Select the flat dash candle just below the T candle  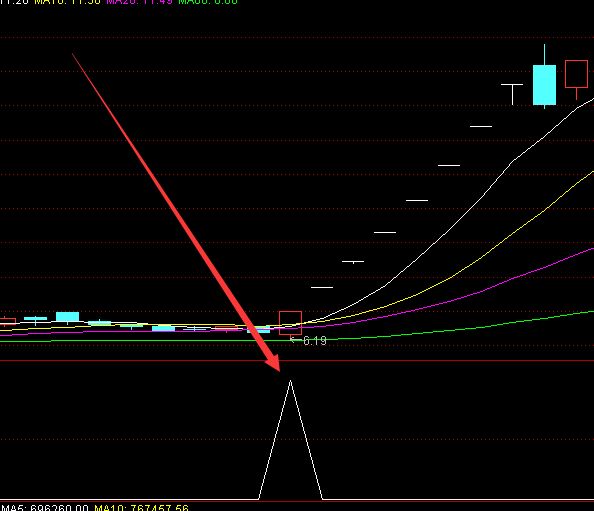[481, 126]
